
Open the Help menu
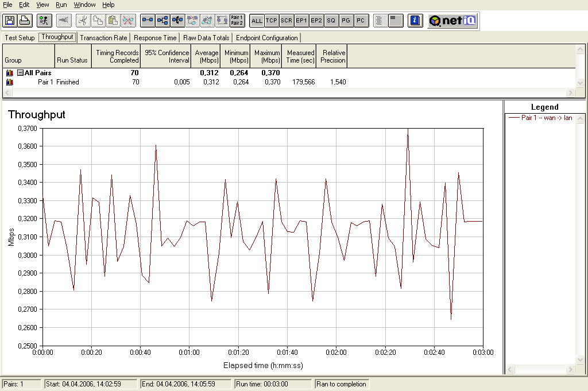click(109, 5)
